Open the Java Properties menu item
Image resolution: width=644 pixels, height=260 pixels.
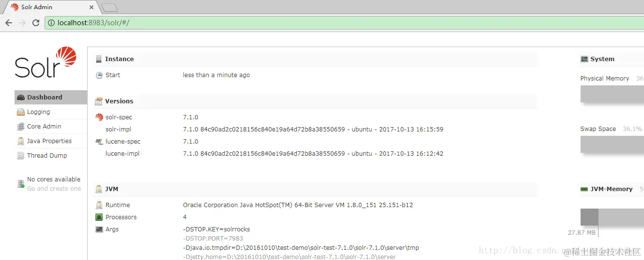click(51, 141)
